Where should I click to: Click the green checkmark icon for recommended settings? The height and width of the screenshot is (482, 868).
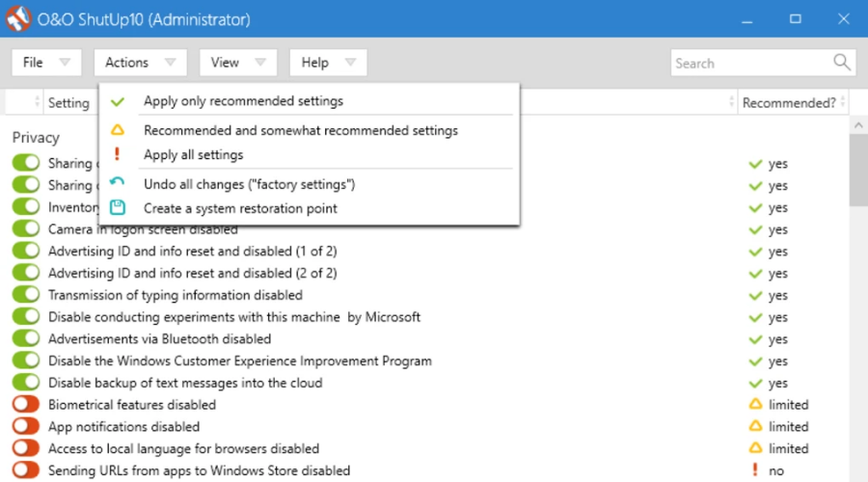[118, 102]
